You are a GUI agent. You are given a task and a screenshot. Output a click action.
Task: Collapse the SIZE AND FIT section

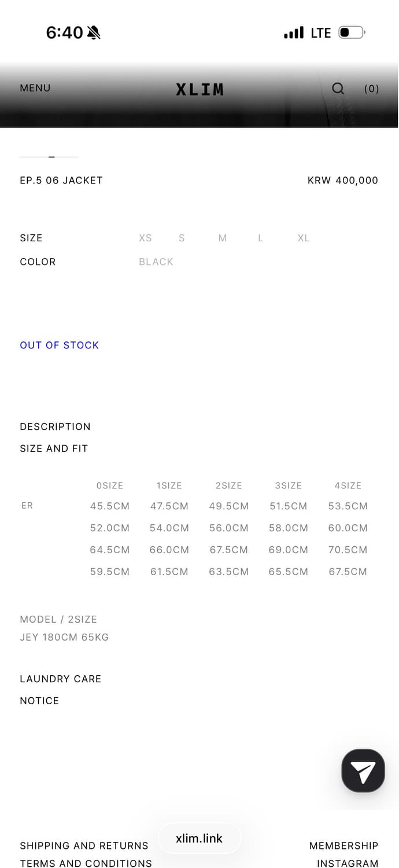click(x=54, y=448)
